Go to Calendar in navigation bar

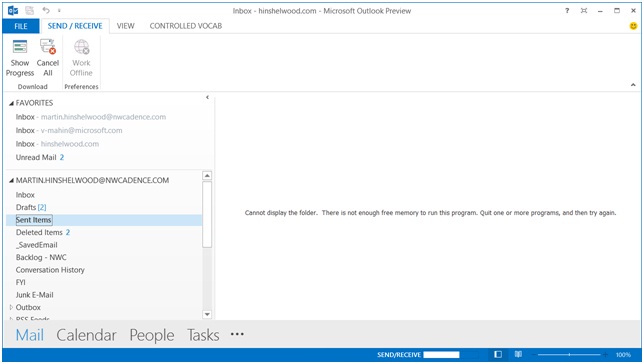86,335
